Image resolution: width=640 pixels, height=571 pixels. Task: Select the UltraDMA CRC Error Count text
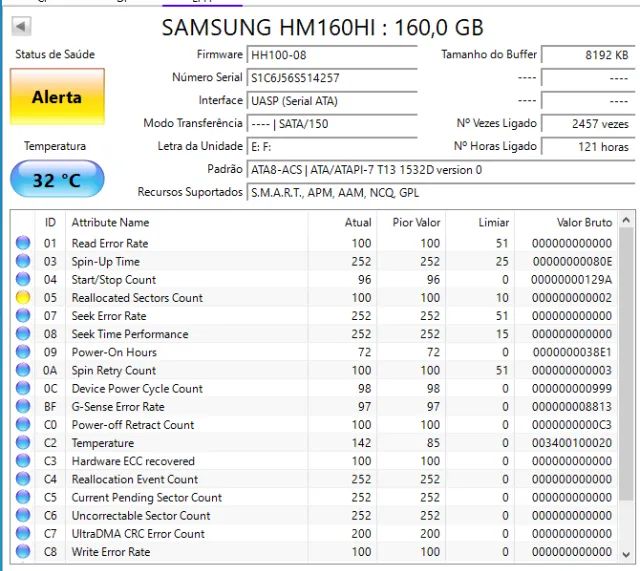point(138,533)
